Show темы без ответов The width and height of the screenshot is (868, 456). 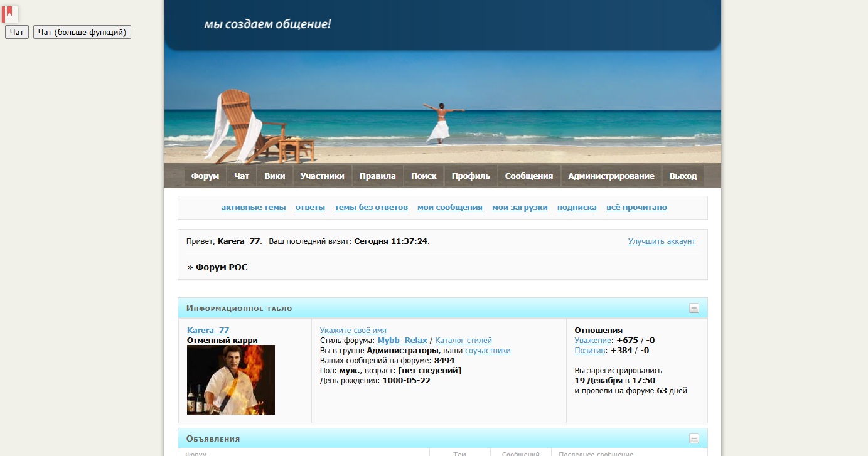[371, 208]
